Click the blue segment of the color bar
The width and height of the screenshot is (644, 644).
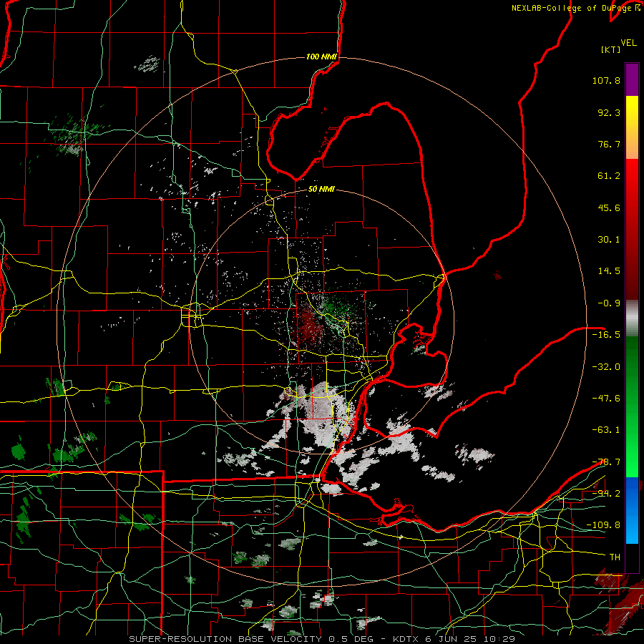point(632,510)
